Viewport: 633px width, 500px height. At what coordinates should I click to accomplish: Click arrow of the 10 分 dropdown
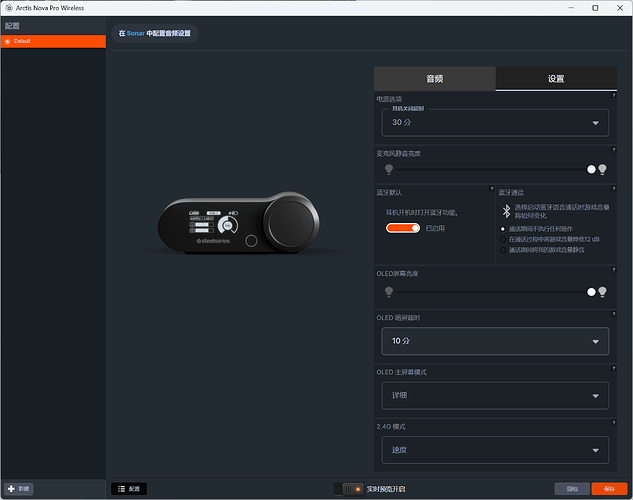click(x=595, y=342)
